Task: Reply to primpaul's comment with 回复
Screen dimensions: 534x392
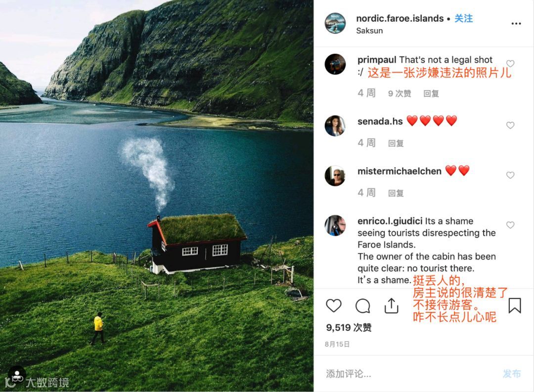Action: (431, 93)
